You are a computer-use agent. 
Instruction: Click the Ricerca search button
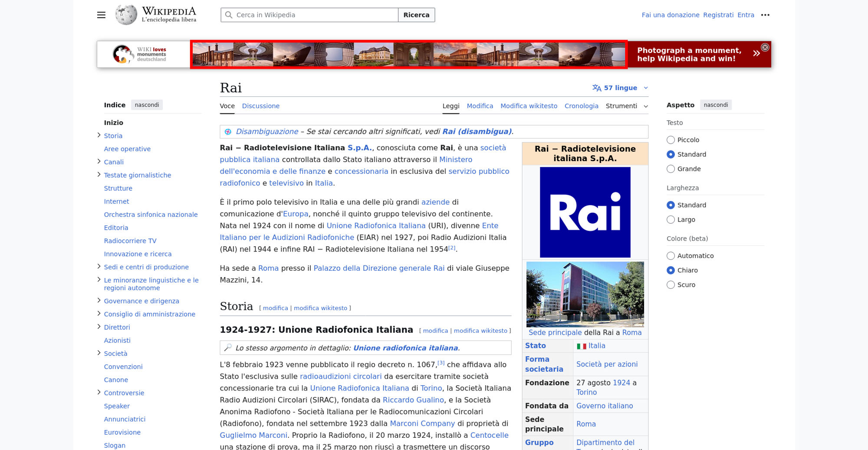(x=416, y=15)
